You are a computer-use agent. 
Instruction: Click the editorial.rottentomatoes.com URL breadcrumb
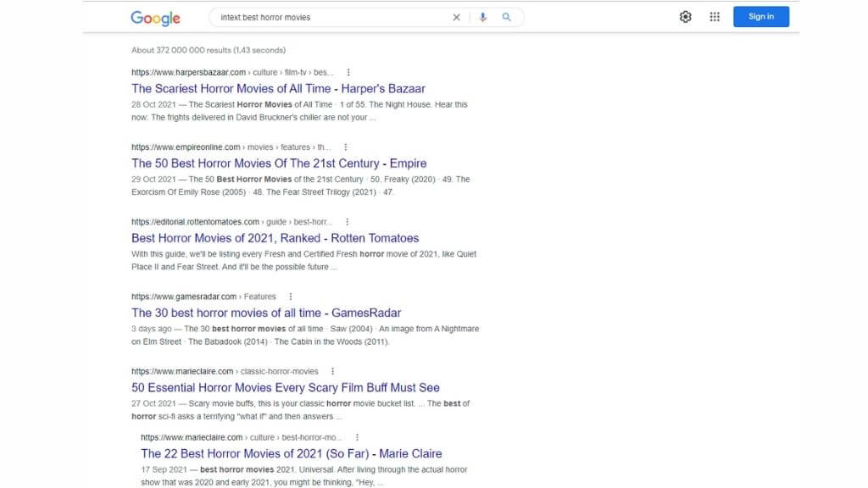pyautogui.click(x=232, y=222)
